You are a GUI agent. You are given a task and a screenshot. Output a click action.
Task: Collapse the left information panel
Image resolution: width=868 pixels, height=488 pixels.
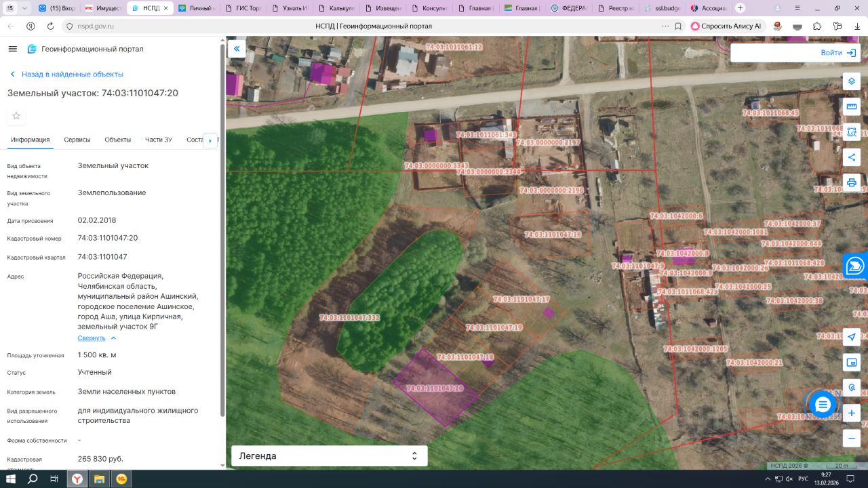(x=237, y=49)
